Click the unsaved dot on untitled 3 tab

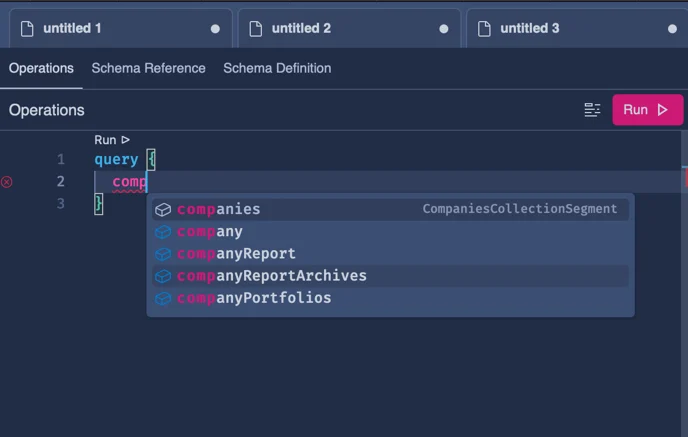click(x=672, y=29)
